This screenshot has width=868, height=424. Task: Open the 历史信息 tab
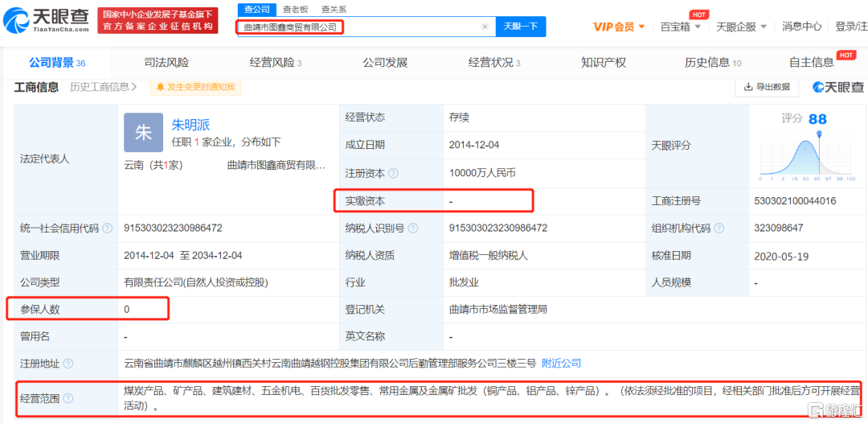(x=713, y=63)
